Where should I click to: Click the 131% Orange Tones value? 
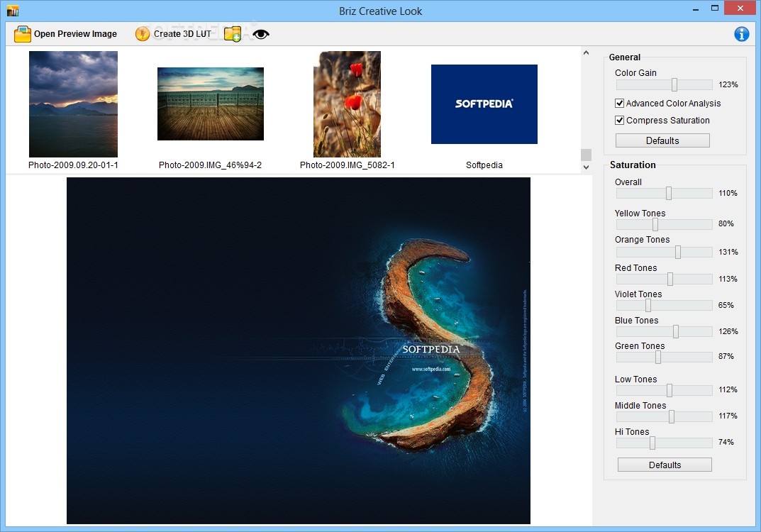coord(728,252)
